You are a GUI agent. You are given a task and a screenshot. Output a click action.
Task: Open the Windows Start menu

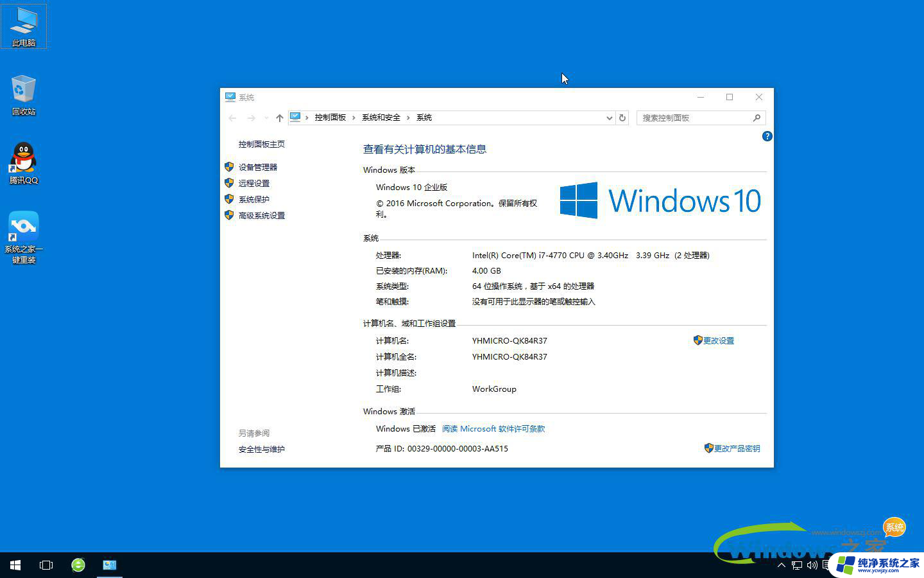pyautogui.click(x=15, y=565)
